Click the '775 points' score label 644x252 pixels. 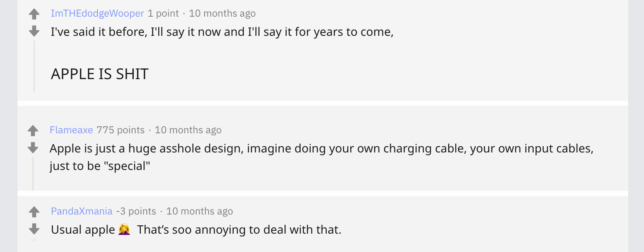[x=120, y=130]
